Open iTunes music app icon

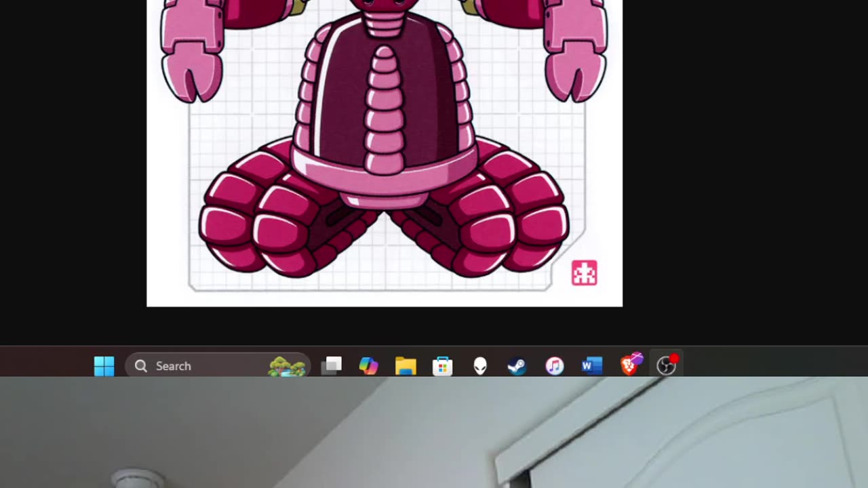[555, 366]
